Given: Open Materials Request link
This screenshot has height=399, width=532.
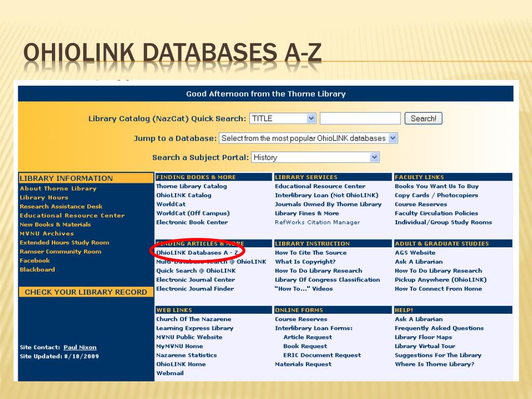Looking at the screenshot, I should click(x=303, y=364).
